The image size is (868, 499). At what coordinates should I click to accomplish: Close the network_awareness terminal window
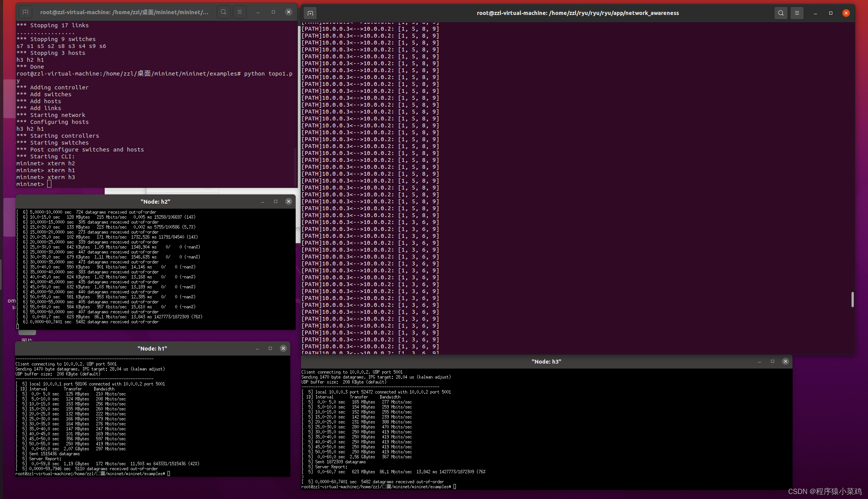[x=846, y=13]
